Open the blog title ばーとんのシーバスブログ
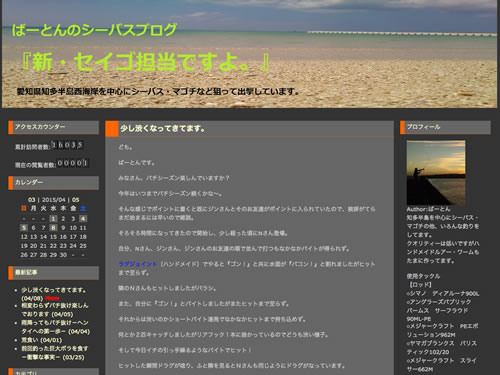Image resolution: width=500 pixels, height=375 pixels. pyautogui.click(x=94, y=30)
